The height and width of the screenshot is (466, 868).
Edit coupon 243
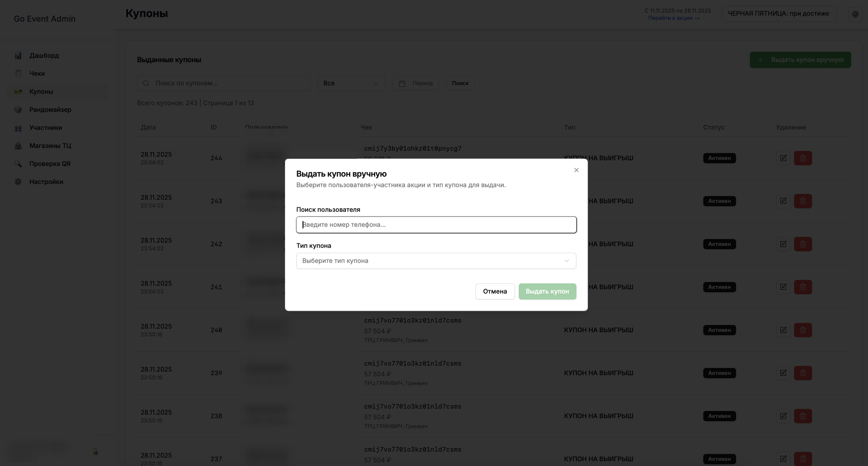783,201
